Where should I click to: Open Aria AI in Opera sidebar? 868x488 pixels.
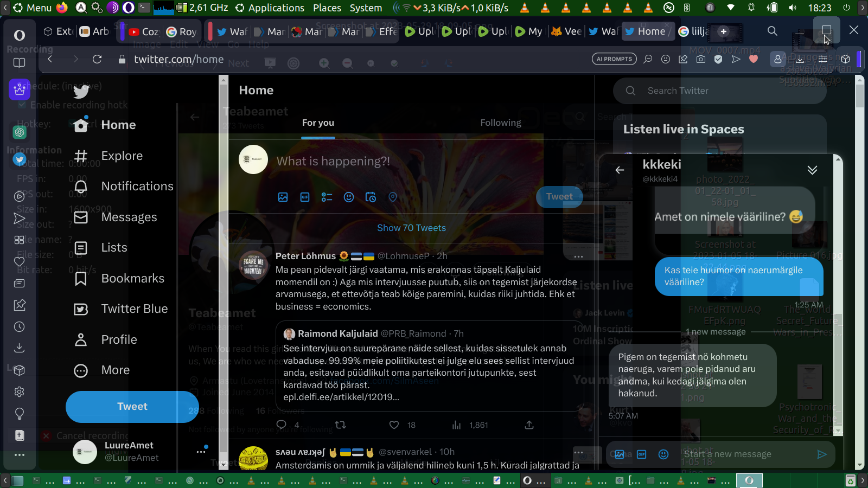point(20,88)
